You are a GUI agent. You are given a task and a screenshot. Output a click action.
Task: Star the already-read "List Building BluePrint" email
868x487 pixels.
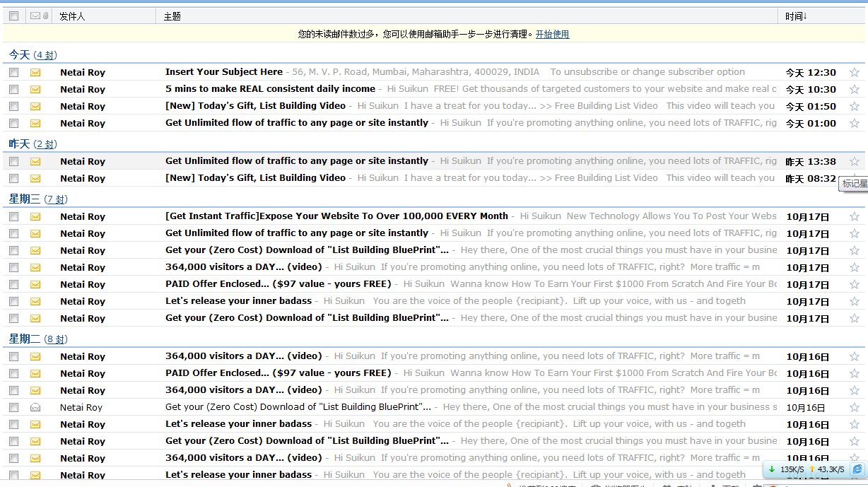pos(854,407)
